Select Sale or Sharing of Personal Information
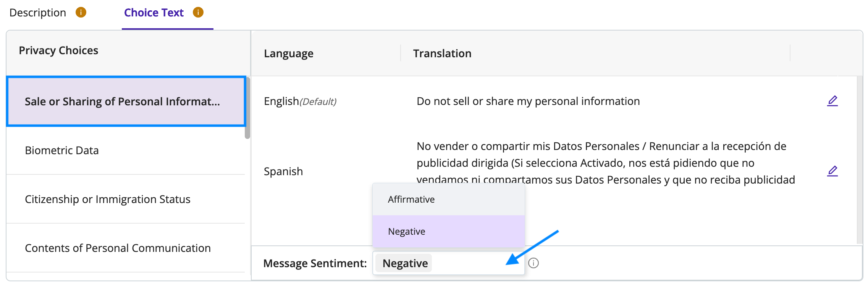Screen dimensions: 868x287 pos(126,102)
